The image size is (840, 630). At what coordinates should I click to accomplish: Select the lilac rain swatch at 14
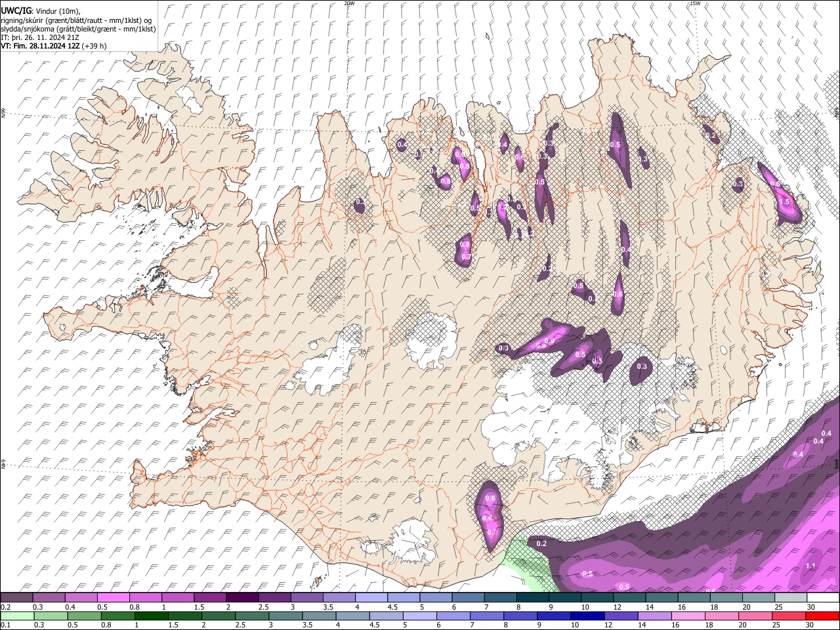click(654, 616)
